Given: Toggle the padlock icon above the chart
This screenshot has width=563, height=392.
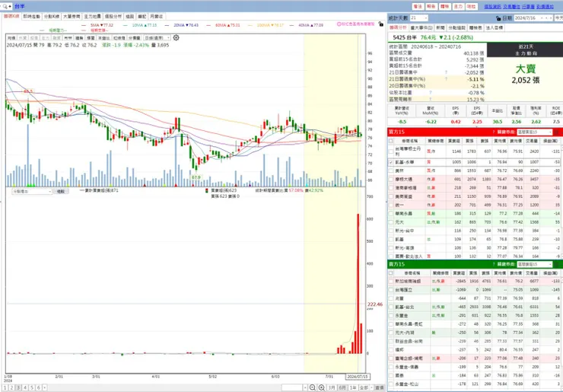Looking at the screenshot, I should [x=380, y=24].
